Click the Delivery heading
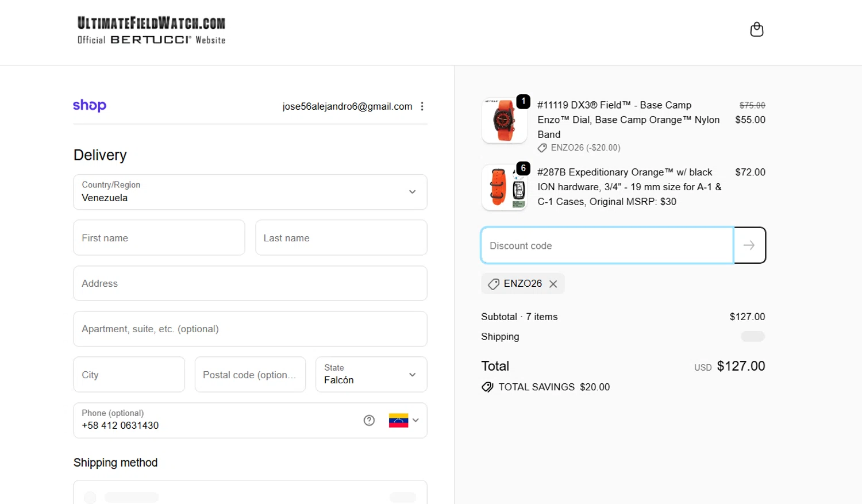This screenshot has width=862, height=504. point(100,155)
